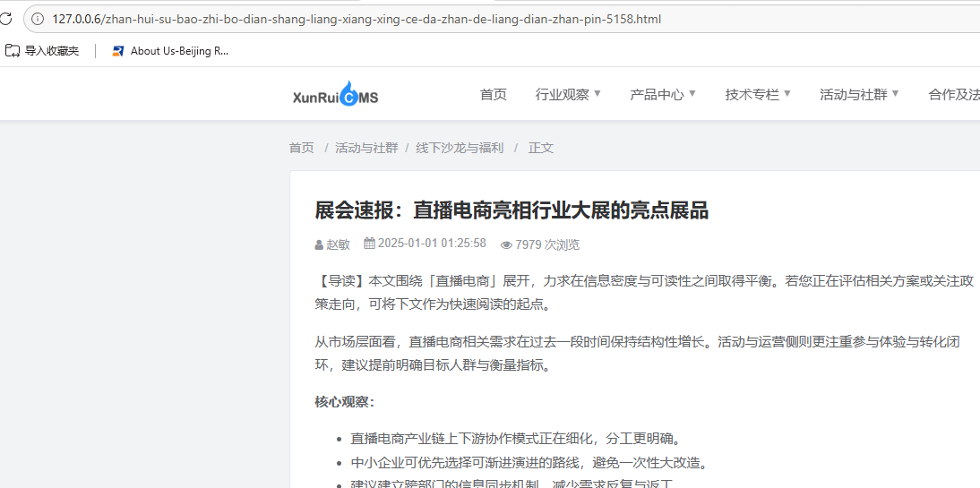Click the 首页 breadcrumb link
Screen dimensions: 980x488
point(301,148)
